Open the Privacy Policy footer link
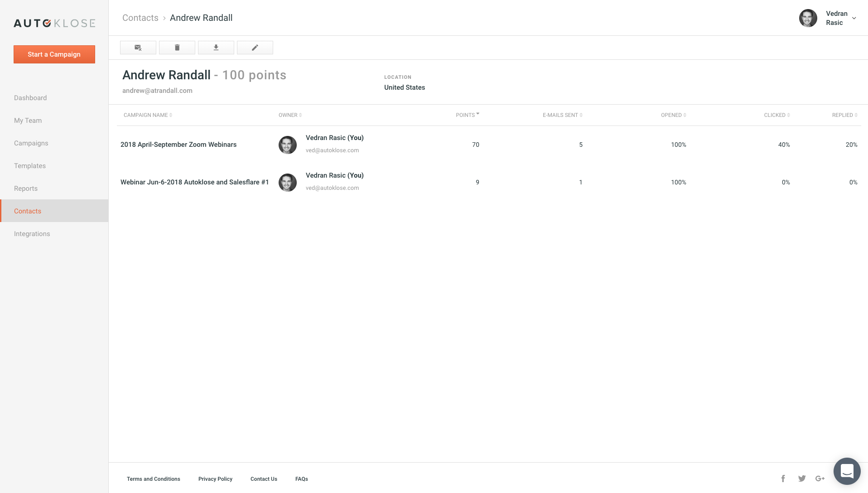This screenshot has height=493, width=868. (x=215, y=479)
